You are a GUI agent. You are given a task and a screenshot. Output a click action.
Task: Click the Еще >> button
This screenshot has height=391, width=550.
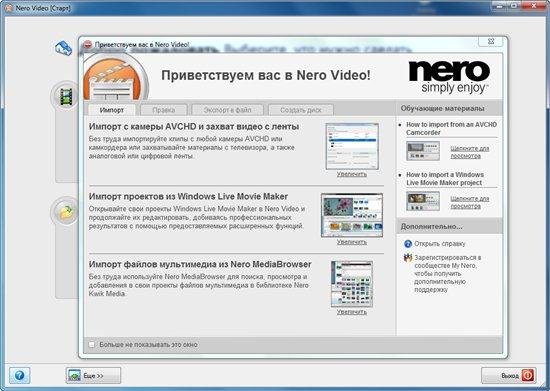tap(93, 376)
